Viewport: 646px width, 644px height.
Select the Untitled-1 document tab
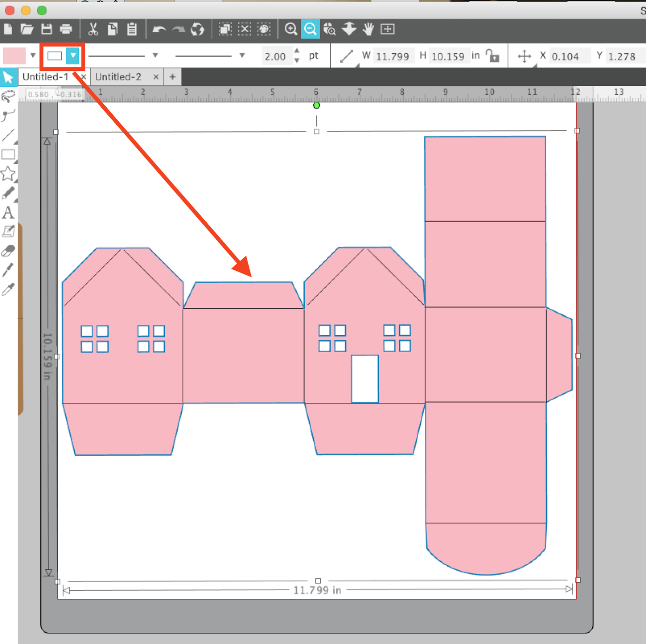coord(45,77)
